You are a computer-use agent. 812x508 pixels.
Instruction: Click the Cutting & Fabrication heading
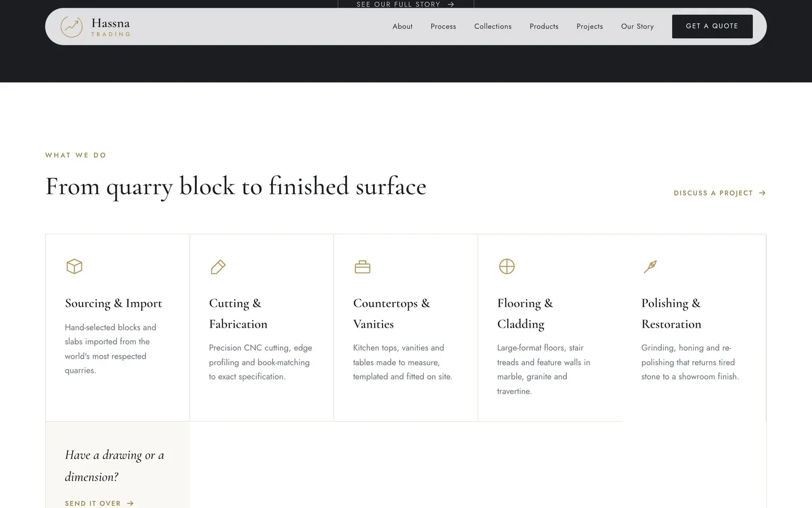[238, 313]
